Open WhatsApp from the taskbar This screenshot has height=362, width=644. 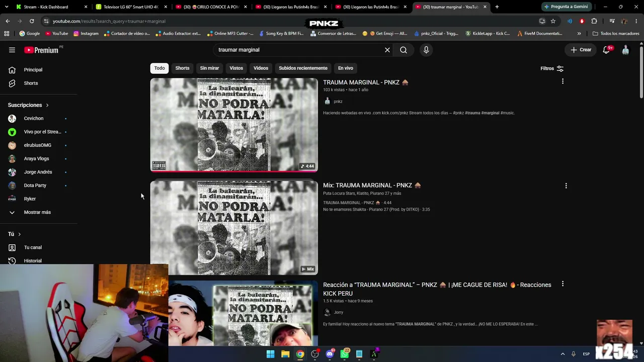345,354
